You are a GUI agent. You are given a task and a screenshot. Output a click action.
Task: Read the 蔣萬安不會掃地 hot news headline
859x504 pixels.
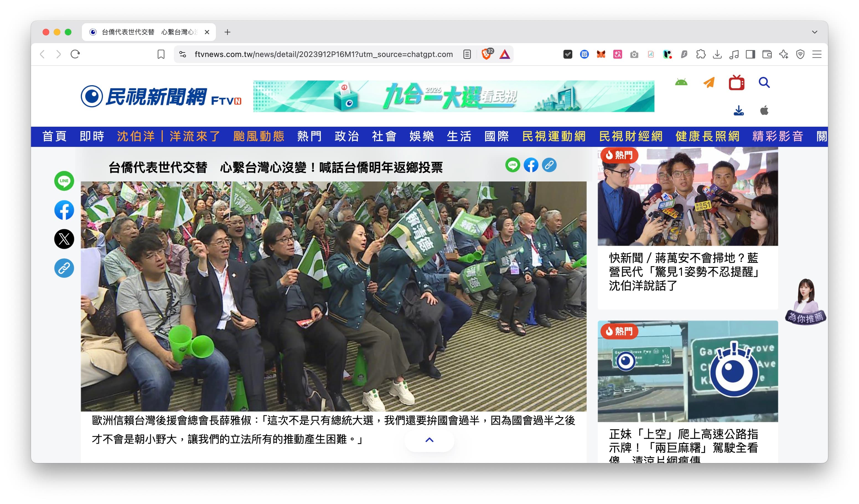pyautogui.click(x=684, y=272)
